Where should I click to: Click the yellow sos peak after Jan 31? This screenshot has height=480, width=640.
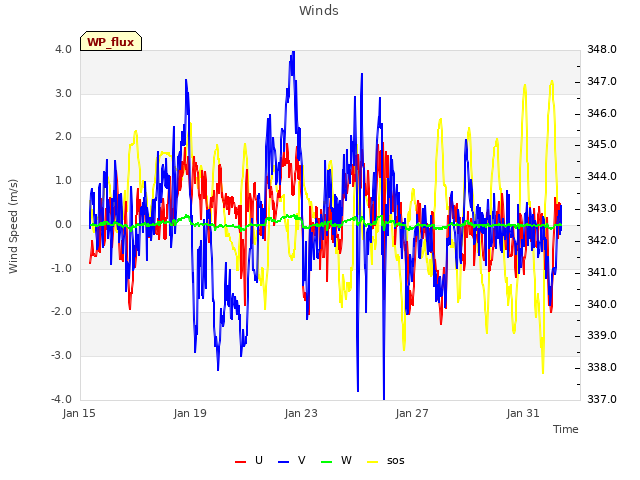pos(552,82)
